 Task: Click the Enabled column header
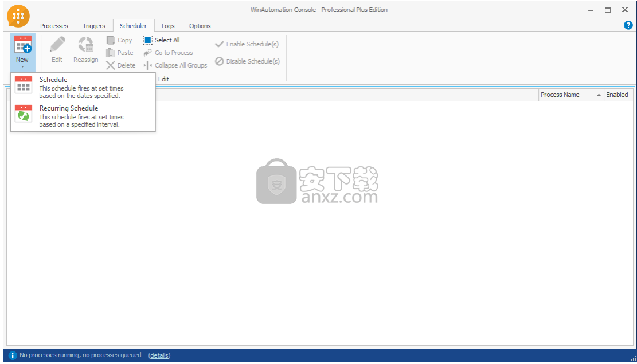point(619,95)
